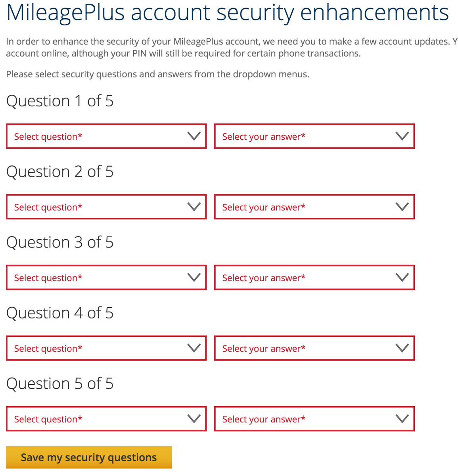The height and width of the screenshot is (476, 458).
Task: Click the chevron arrow on Question 4's answer dropdown
Action: point(402,348)
